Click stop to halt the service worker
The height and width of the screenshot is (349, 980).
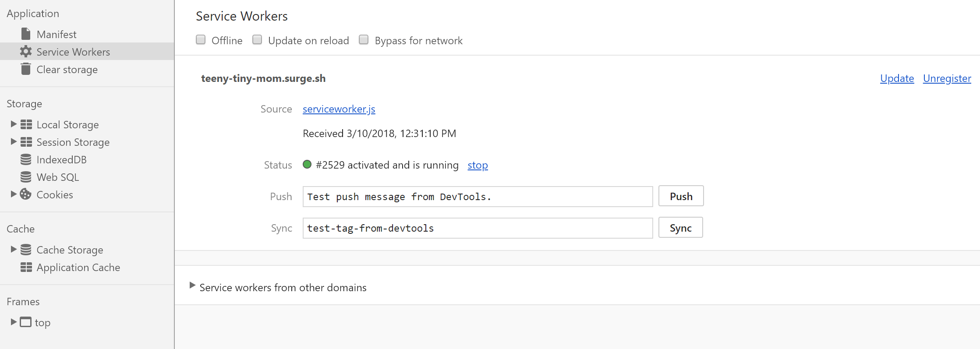coord(478,165)
